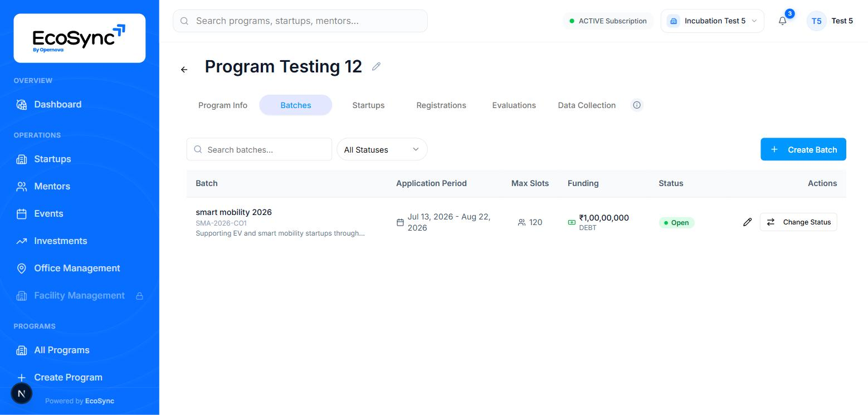The width and height of the screenshot is (868, 415).
Task: Click the Office Management location pin icon
Action: pos(21,268)
